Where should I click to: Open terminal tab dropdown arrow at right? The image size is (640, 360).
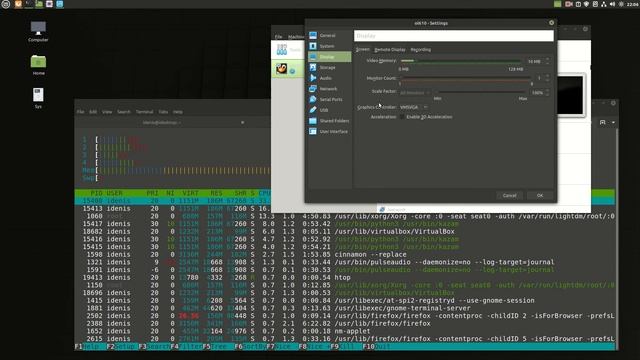click(x=613, y=122)
